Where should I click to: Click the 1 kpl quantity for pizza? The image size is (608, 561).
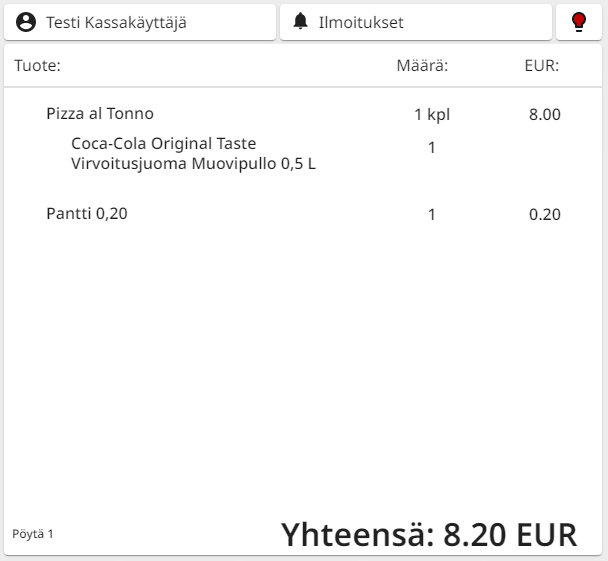click(432, 114)
